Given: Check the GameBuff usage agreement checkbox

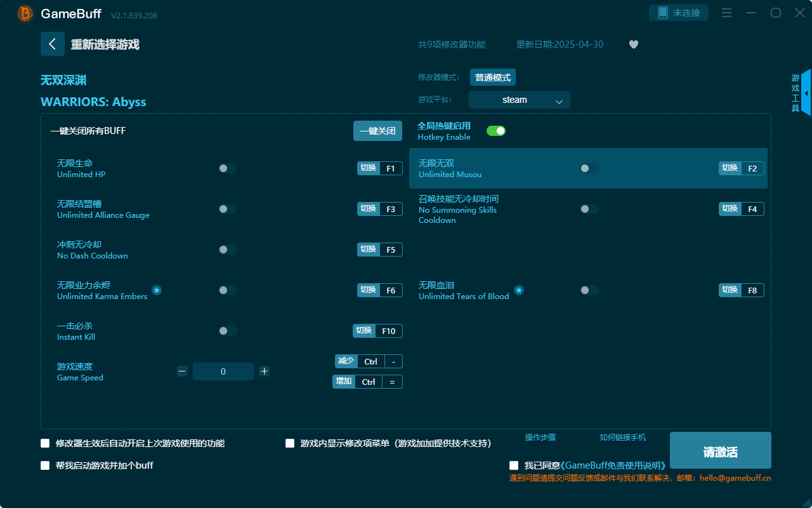Looking at the screenshot, I should 514,465.
